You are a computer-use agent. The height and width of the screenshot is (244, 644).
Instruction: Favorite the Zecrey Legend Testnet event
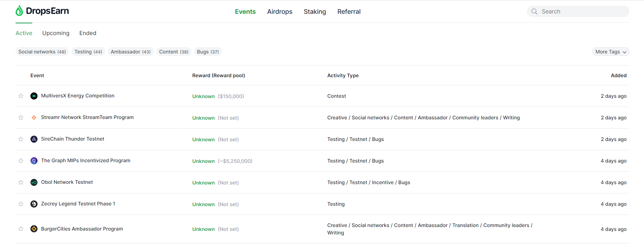tap(21, 204)
